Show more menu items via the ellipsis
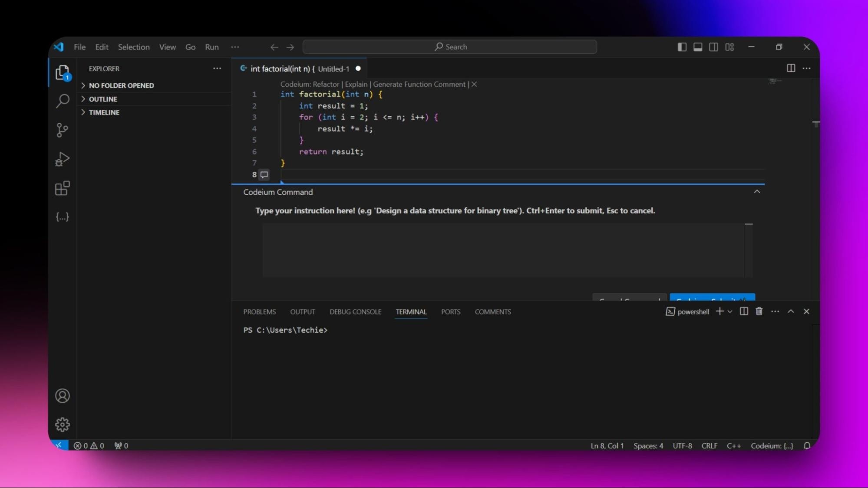The height and width of the screenshot is (488, 868). point(235,47)
